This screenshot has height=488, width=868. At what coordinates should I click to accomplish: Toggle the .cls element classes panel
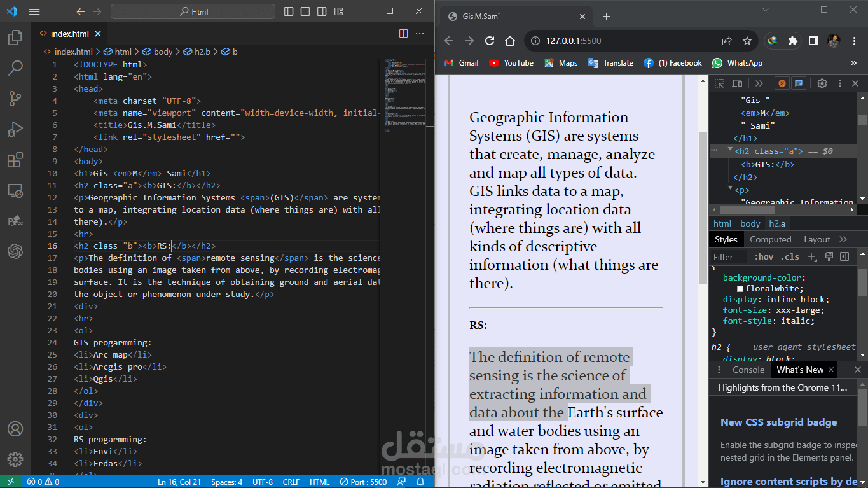[x=790, y=257]
